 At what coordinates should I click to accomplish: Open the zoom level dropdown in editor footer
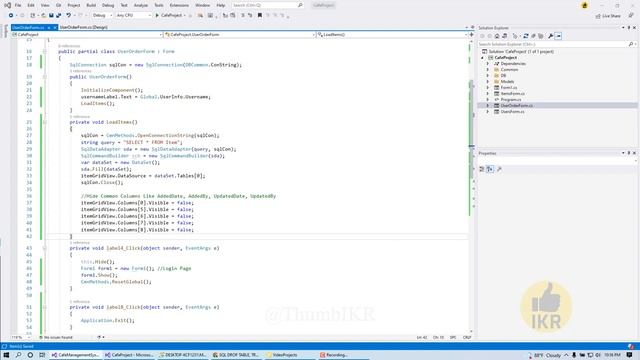21,338
